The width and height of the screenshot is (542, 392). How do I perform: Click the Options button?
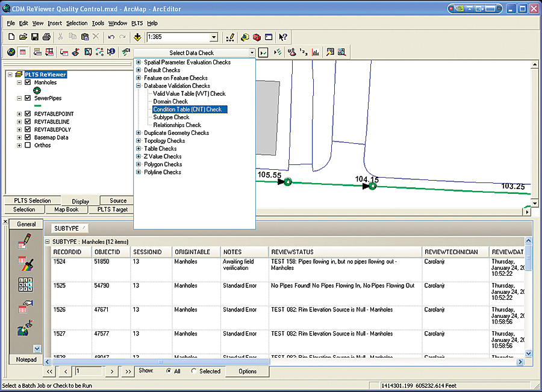pyautogui.click(x=248, y=372)
